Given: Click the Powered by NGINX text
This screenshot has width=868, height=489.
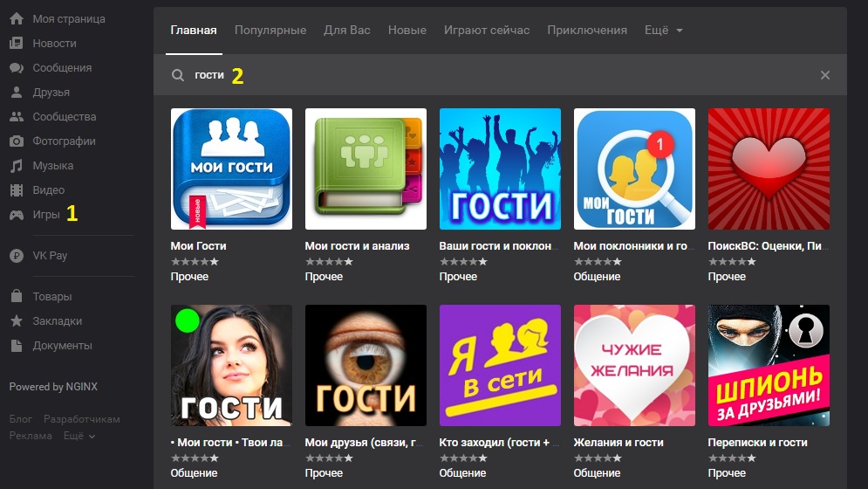Looking at the screenshot, I should [53, 387].
